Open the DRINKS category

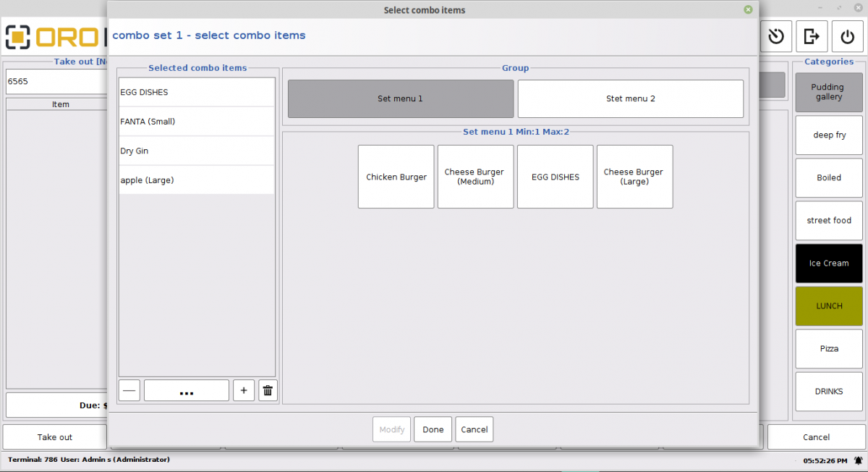[829, 391]
